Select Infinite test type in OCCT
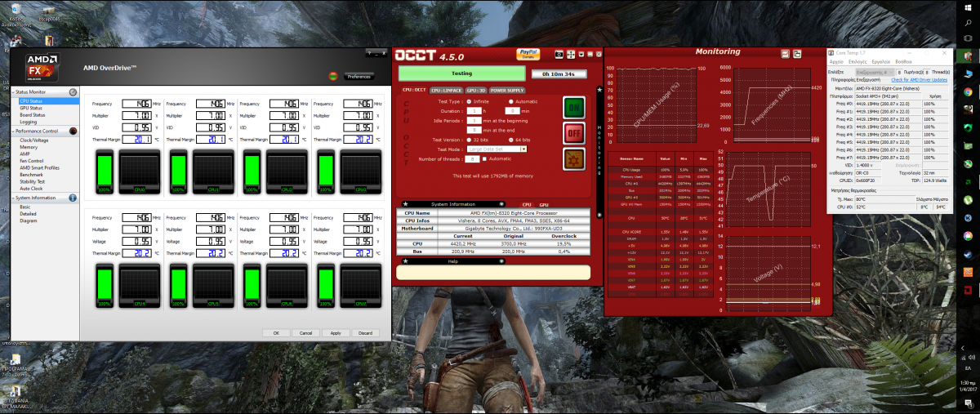The width and height of the screenshot is (980, 414). pyautogui.click(x=468, y=101)
